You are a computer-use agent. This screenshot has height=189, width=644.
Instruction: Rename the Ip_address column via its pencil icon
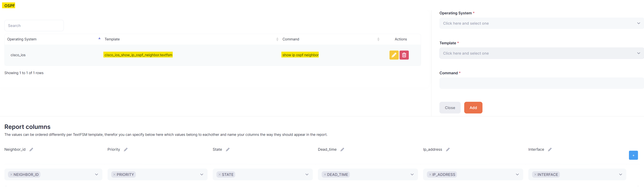click(x=448, y=149)
